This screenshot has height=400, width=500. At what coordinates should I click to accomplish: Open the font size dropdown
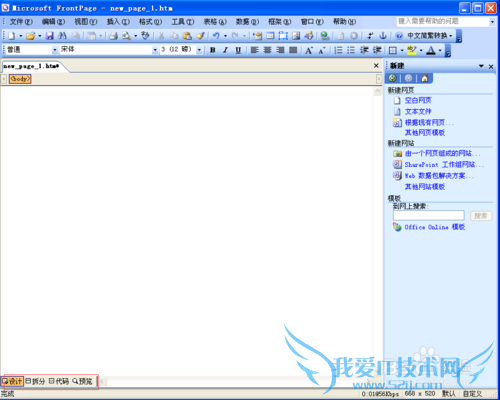[199, 50]
